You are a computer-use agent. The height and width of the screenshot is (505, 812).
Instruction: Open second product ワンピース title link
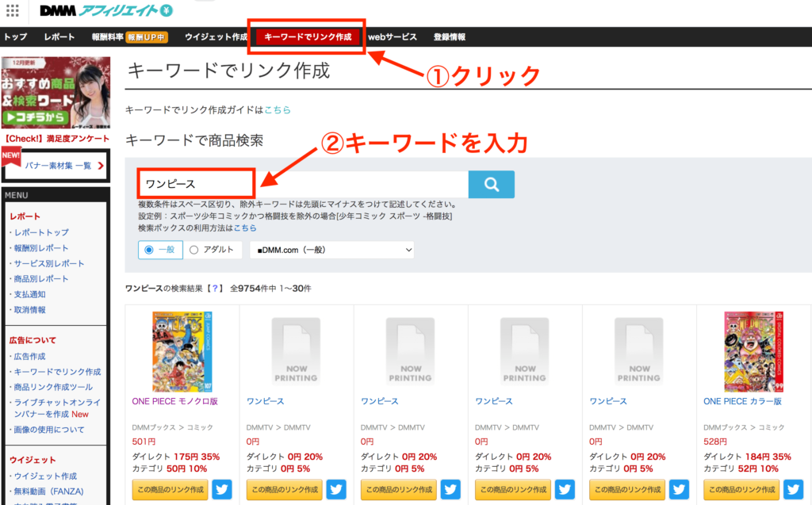pyautogui.click(x=265, y=401)
